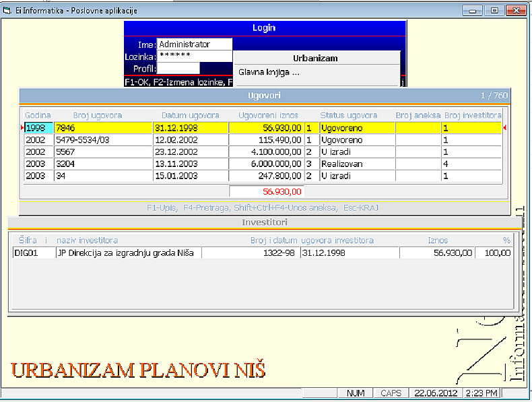Viewport: 532px width, 402px height.
Task: Click the empty Profil field
Action: (178, 68)
